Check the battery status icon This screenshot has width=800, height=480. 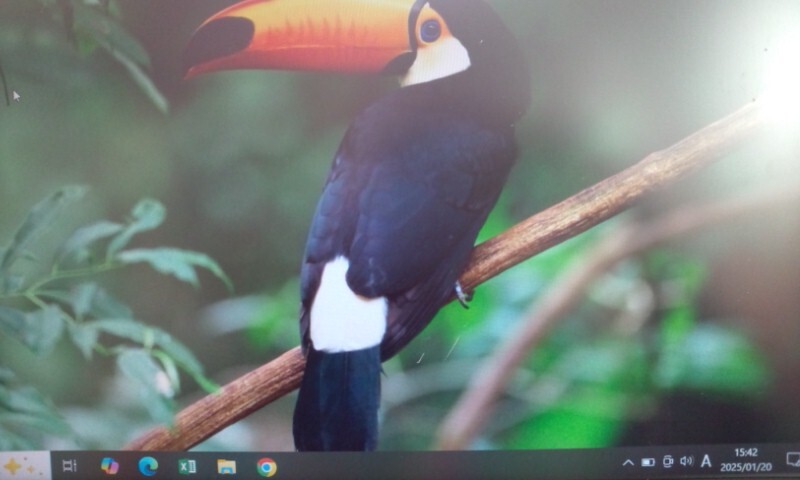coord(648,462)
